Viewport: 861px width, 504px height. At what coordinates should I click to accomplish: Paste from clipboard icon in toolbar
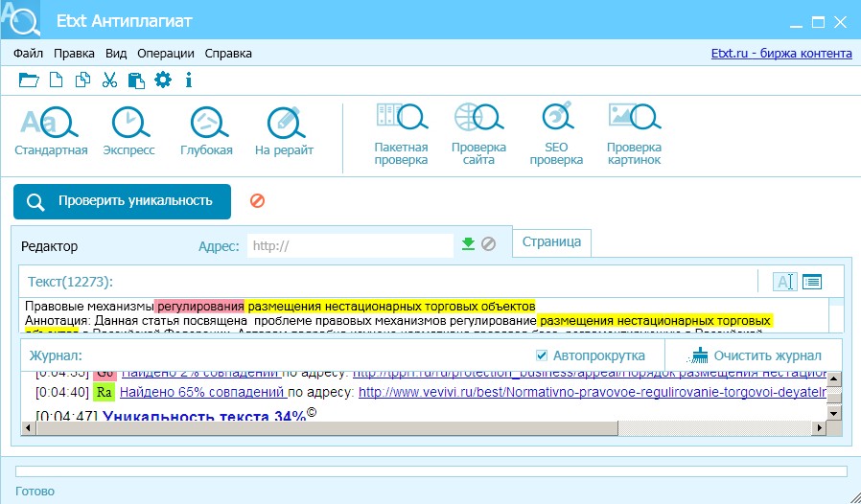136,80
